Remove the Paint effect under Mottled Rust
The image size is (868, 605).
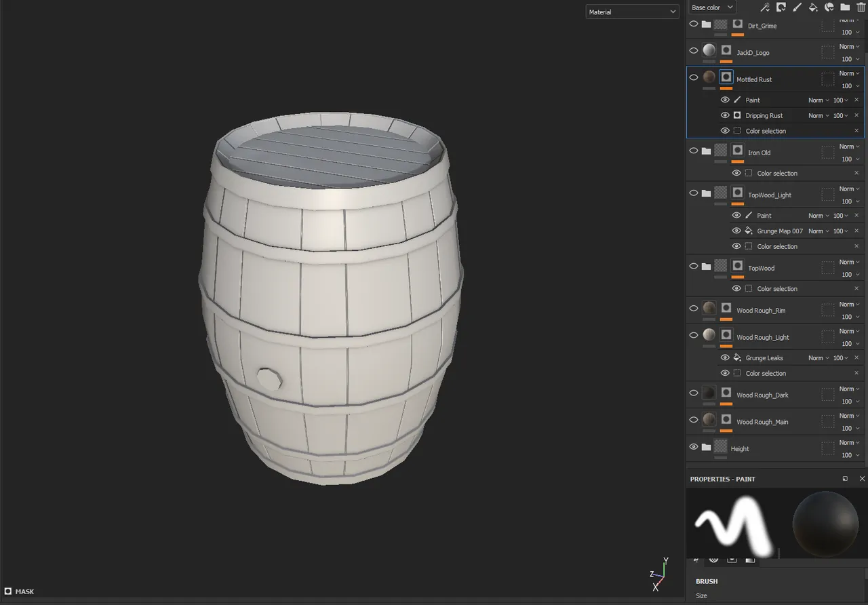(x=856, y=100)
